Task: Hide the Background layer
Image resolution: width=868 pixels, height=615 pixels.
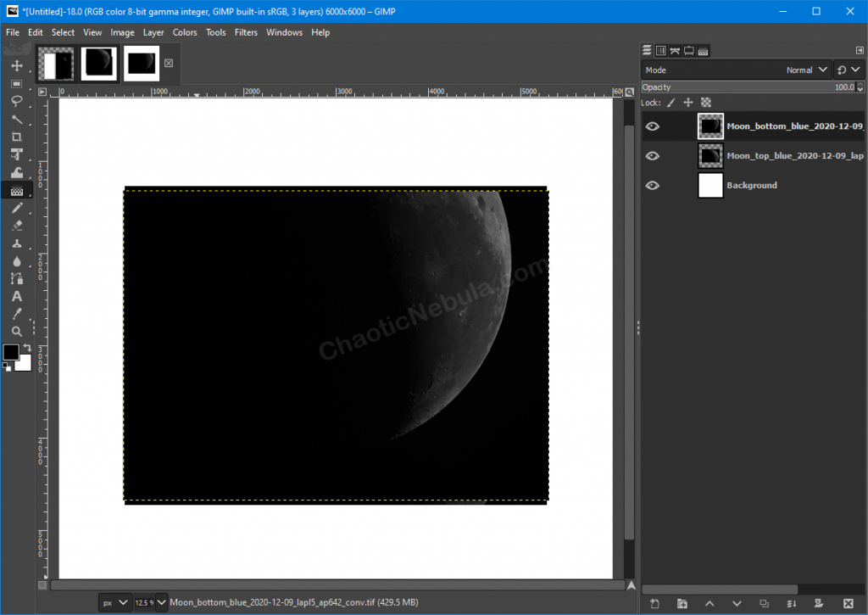Action: coord(653,185)
